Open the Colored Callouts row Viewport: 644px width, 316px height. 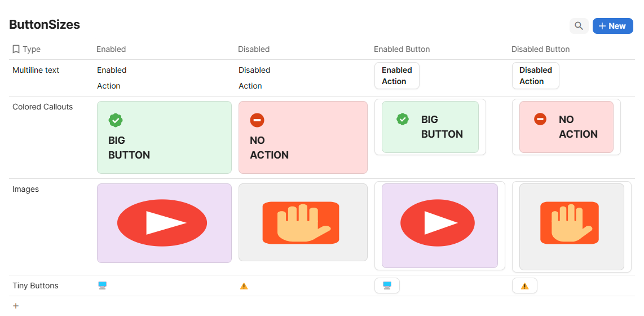tap(42, 107)
